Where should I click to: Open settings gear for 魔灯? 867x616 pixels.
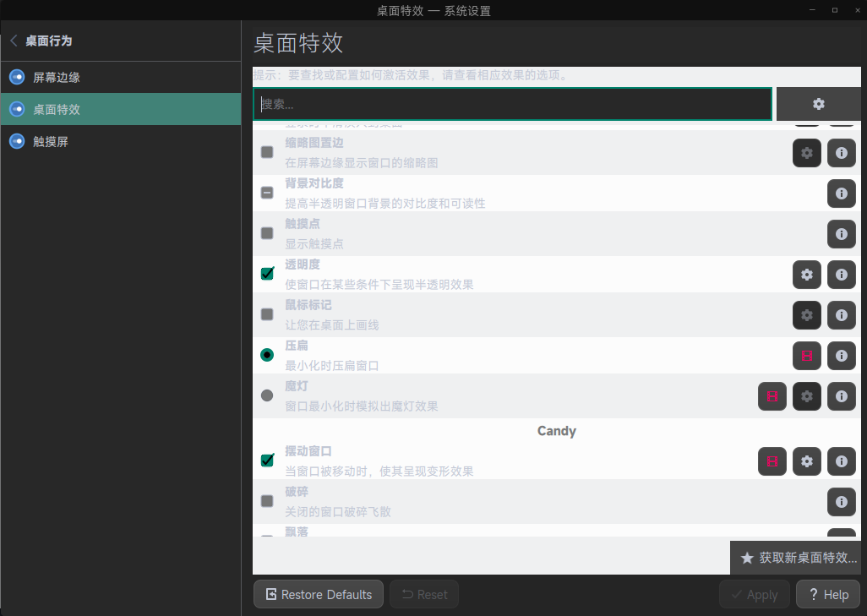click(x=807, y=396)
